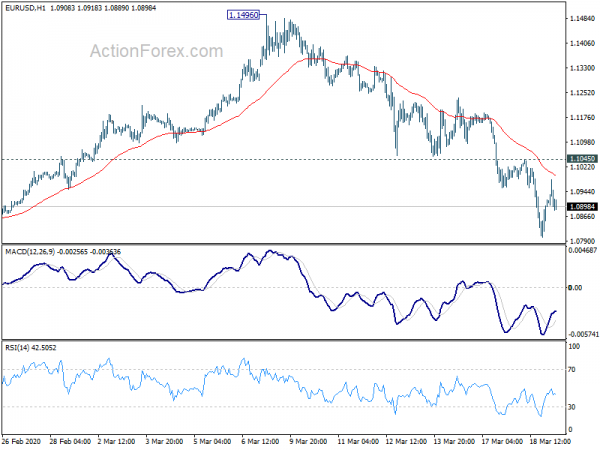The height and width of the screenshot is (450, 600).
Task: Click the 11 Mar 04:00 time label
Action: click(x=359, y=441)
